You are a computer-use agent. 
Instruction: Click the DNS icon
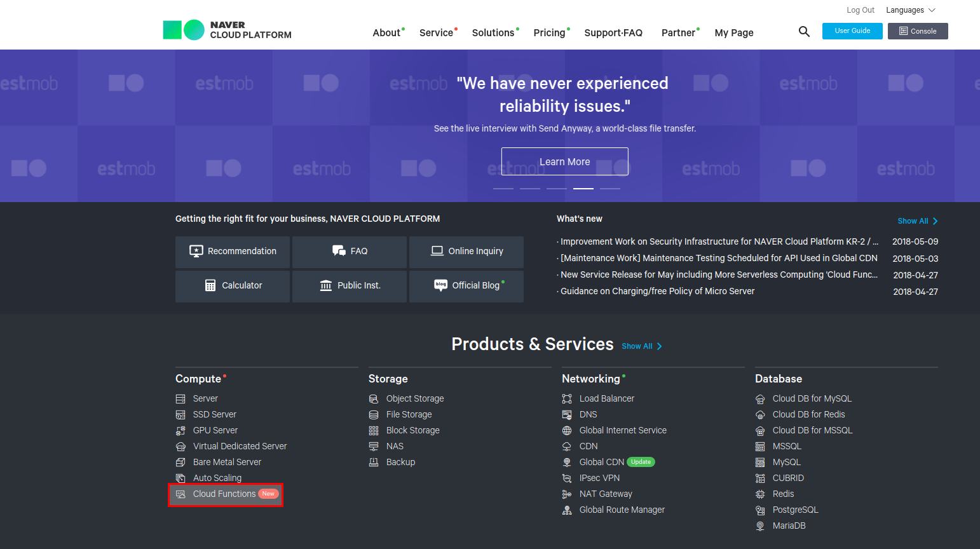click(567, 414)
